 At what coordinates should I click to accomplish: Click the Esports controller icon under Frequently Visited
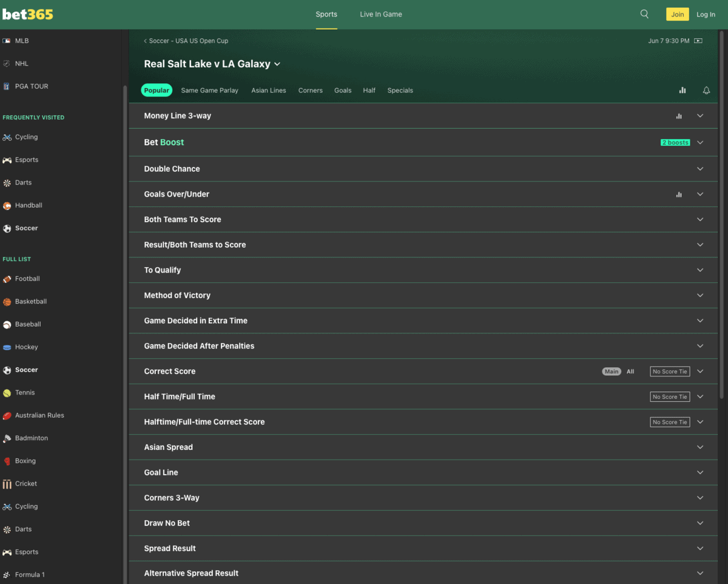point(7,160)
